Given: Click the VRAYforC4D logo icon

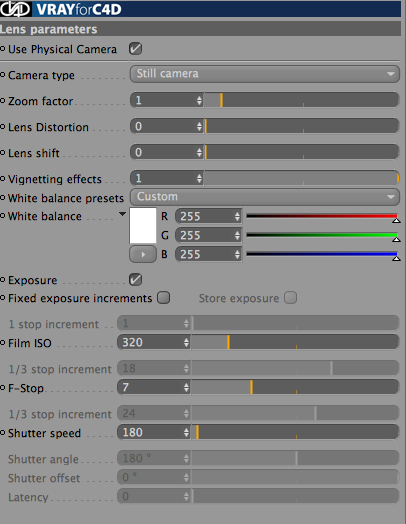Looking at the screenshot, I should (x=15, y=9).
